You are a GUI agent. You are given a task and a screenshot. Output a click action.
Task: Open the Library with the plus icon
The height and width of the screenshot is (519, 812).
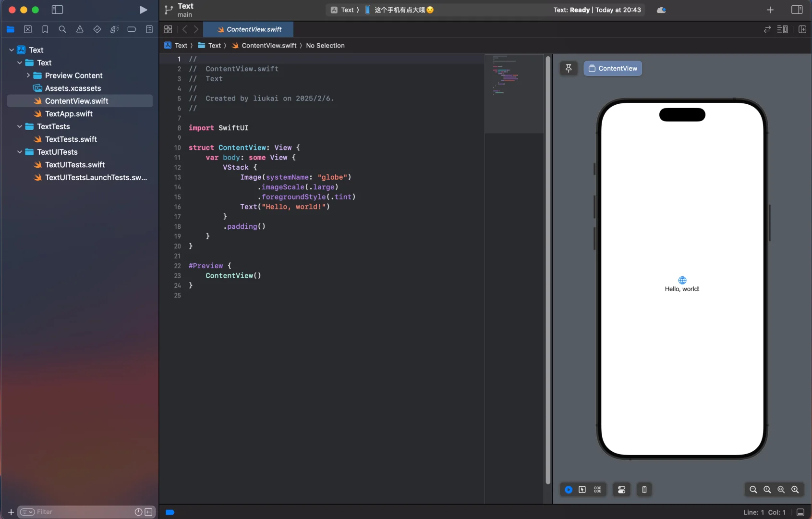pyautogui.click(x=770, y=10)
